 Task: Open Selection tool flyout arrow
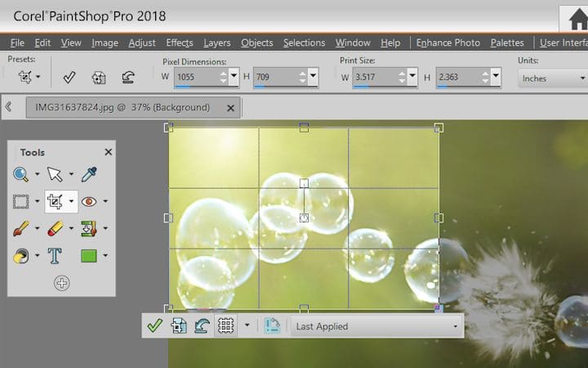click(37, 201)
